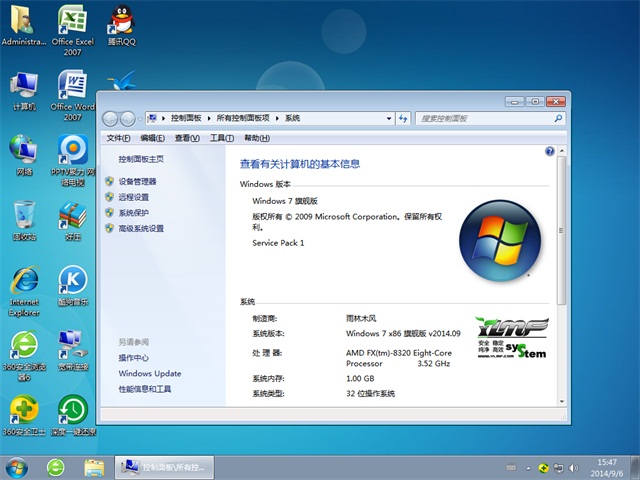Click the 控制面板 taskbar window button
Image resolution: width=640 pixels, height=480 pixels.
pos(164,467)
